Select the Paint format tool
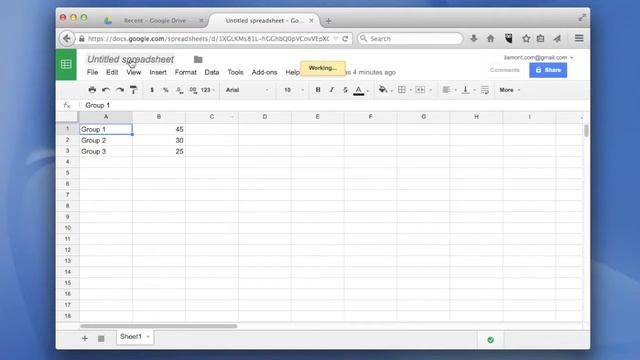640x360 pixels. (x=133, y=90)
